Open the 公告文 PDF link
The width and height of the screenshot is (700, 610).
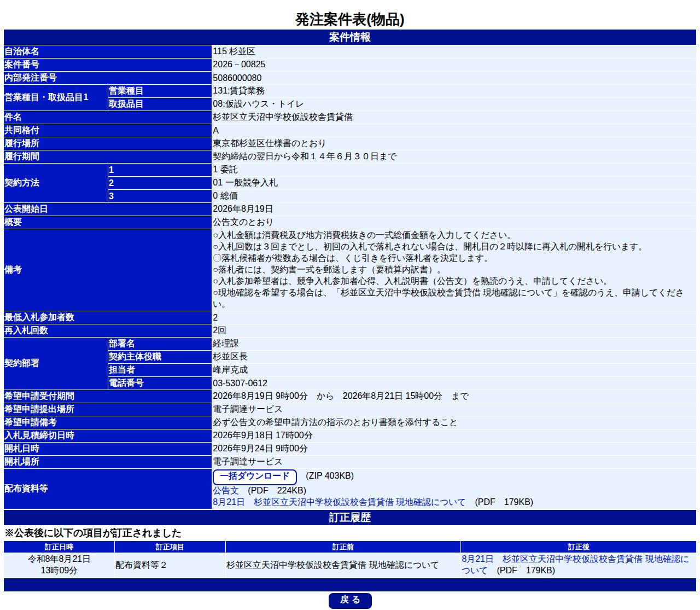click(x=226, y=491)
